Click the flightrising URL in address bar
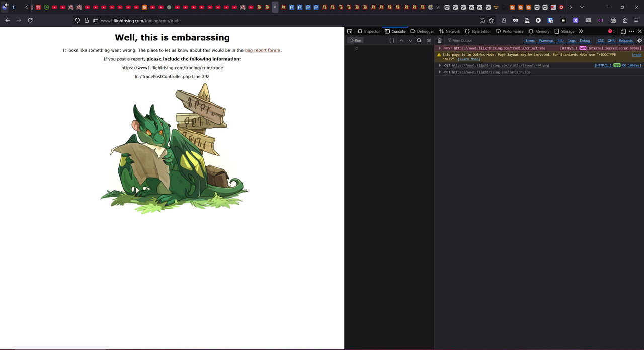This screenshot has height=350, width=644. (140, 21)
